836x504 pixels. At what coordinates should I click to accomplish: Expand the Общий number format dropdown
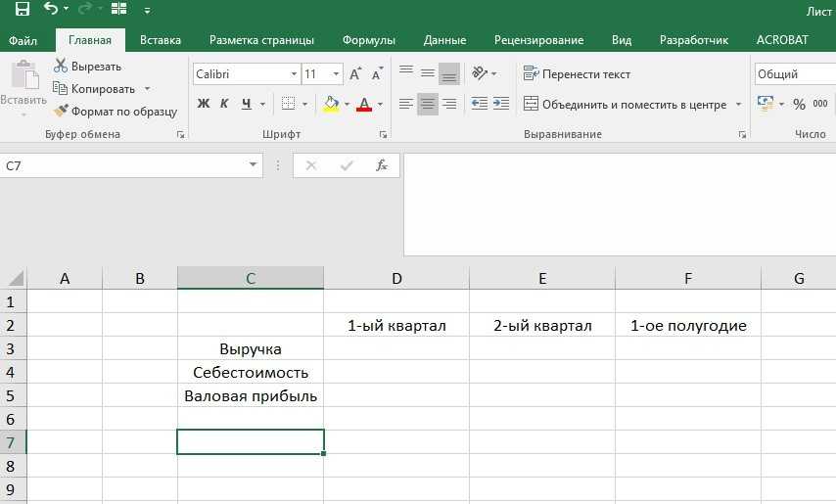793,74
